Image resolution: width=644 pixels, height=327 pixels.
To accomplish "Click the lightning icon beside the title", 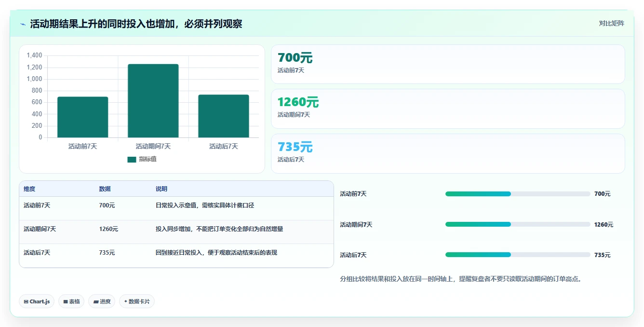I will pyautogui.click(x=23, y=24).
